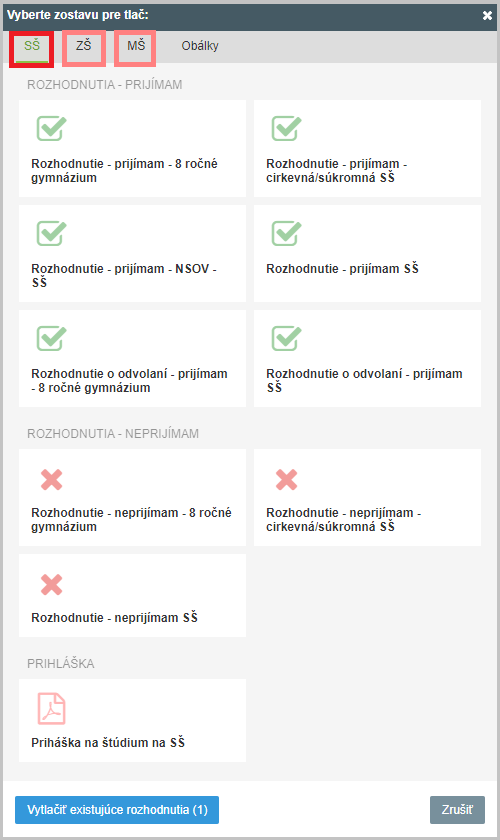This screenshot has width=500, height=840.
Task: Close the print selection dialog
Action: (x=487, y=16)
